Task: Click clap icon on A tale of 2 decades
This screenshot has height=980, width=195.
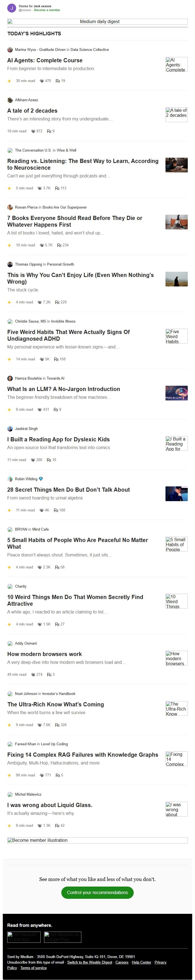Action: pyautogui.click(x=33, y=131)
